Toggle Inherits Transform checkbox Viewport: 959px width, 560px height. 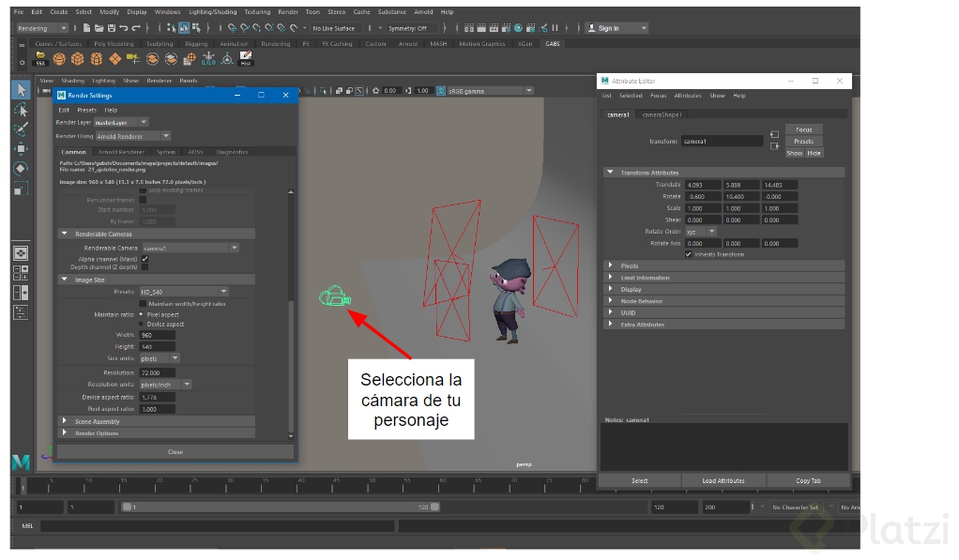tap(689, 254)
